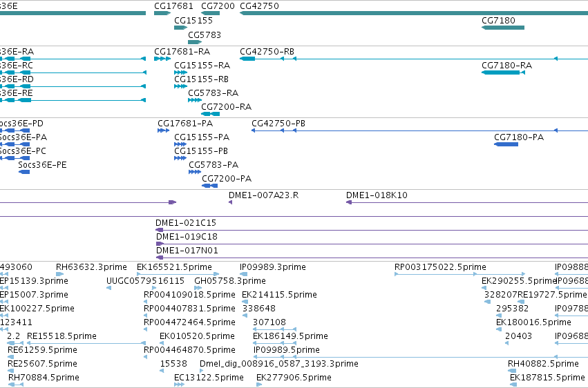Select protein CG42750-PB

coord(419,130)
